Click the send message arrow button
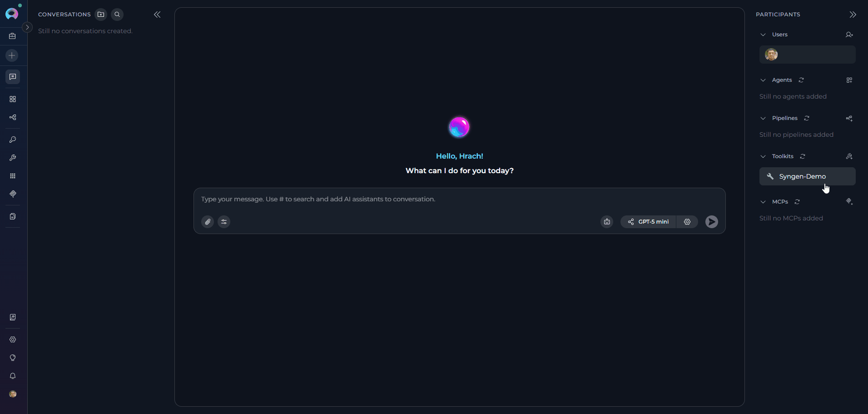The image size is (868, 414). coord(711,222)
